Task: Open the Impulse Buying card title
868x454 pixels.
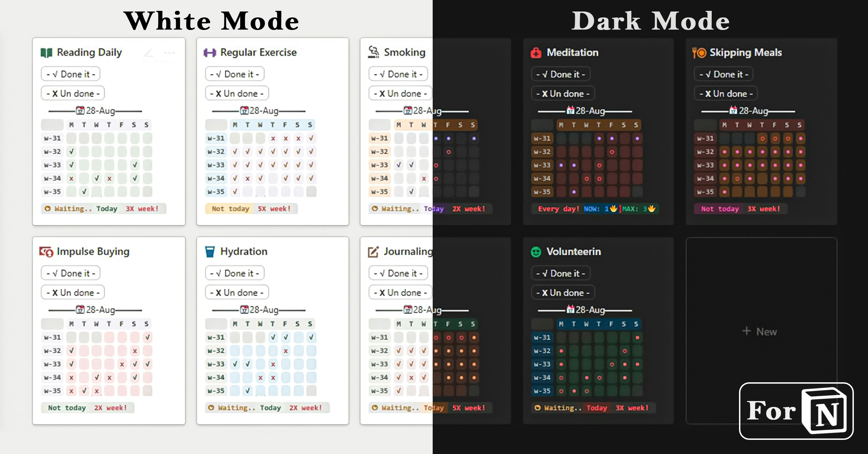Action: [x=93, y=252]
